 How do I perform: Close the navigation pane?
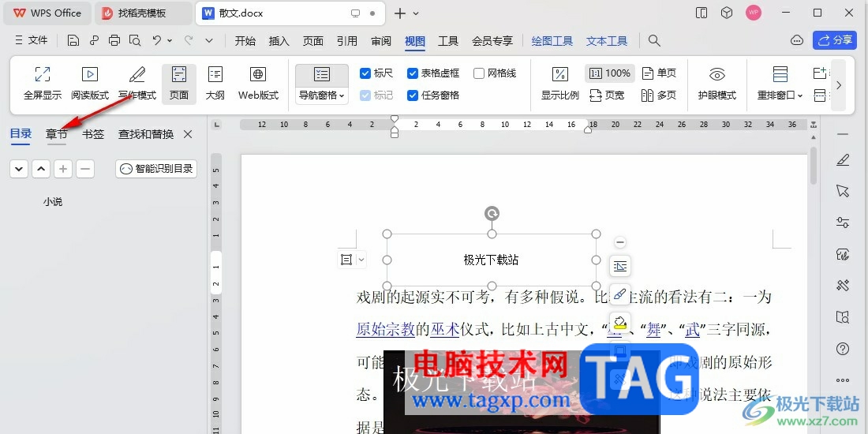[x=188, y=134]
